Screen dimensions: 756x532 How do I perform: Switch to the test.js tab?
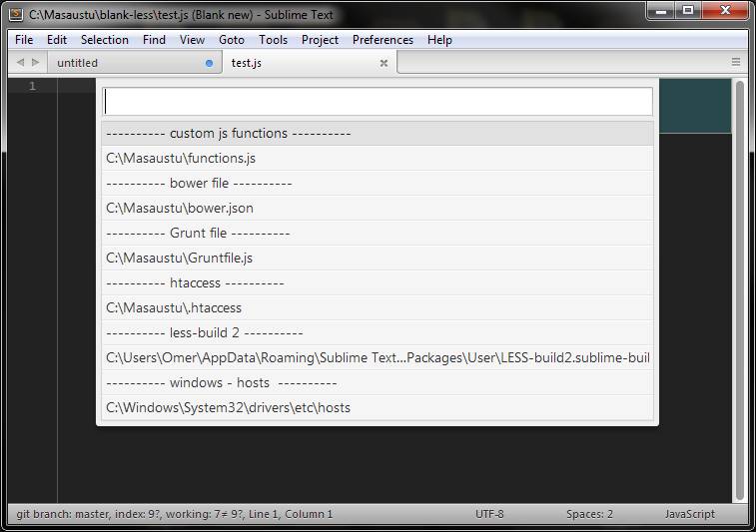pos(310,63)
